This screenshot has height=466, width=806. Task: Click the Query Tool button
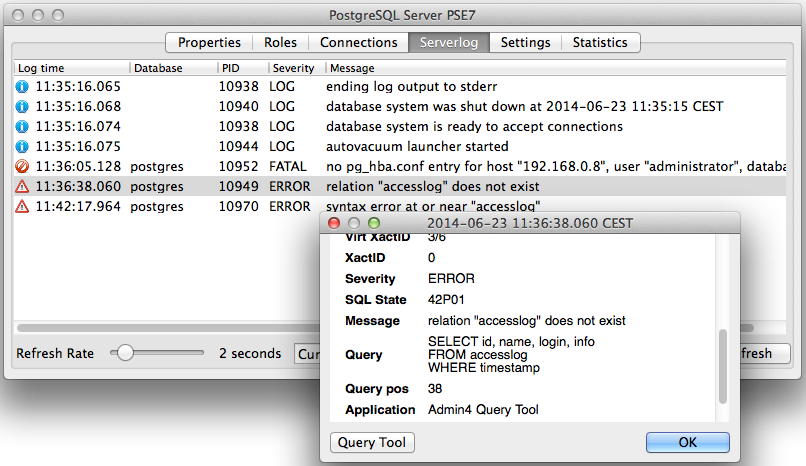pos(372,442)
